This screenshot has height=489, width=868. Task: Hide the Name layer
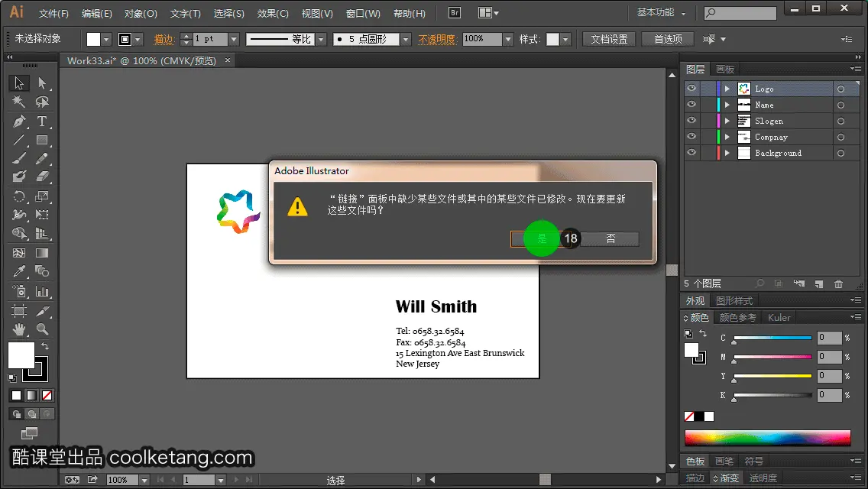[x=691, y=105]
